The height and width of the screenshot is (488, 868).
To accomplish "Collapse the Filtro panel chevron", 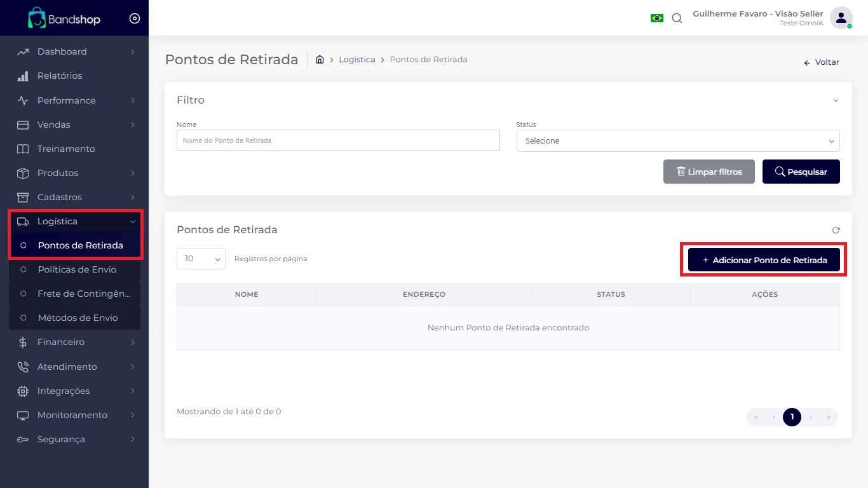I will click(x=836, y=100).
